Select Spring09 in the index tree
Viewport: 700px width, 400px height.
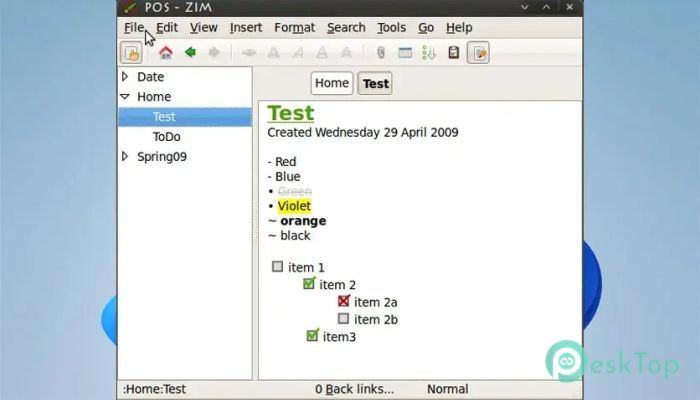coord(162,157)
